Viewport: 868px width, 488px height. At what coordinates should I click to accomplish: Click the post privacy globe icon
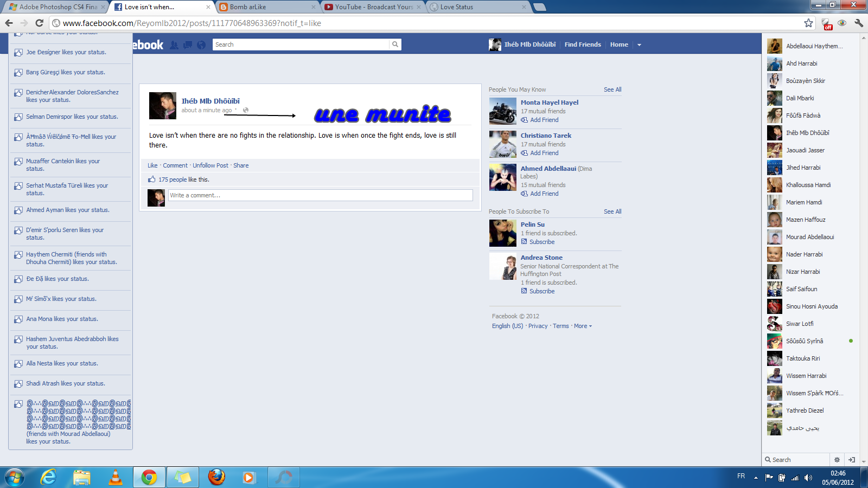(x=246, y=110)
